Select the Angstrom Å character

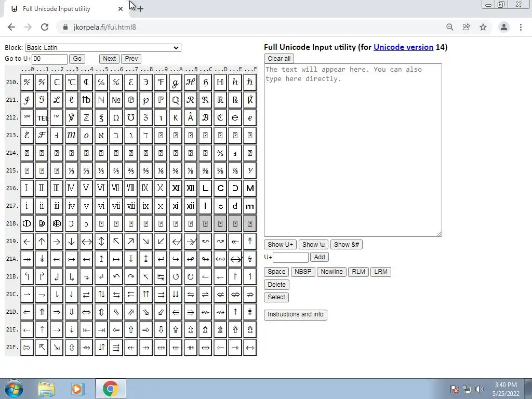190,118
